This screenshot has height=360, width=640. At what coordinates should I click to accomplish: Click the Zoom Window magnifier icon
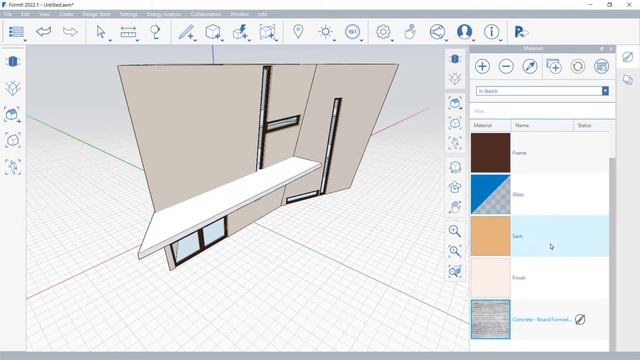[x=455, y=251]
